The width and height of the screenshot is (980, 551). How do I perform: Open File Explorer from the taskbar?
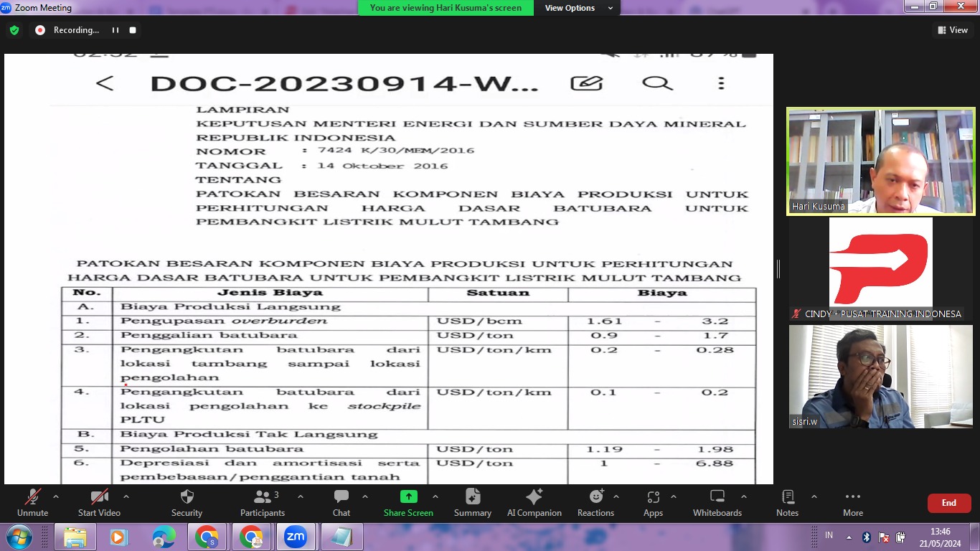click(x=75, y=537)
